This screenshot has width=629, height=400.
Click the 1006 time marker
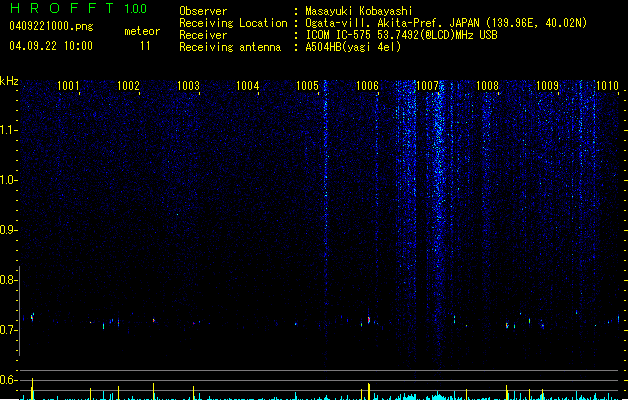pyautogui.click(x=367, y=86)
